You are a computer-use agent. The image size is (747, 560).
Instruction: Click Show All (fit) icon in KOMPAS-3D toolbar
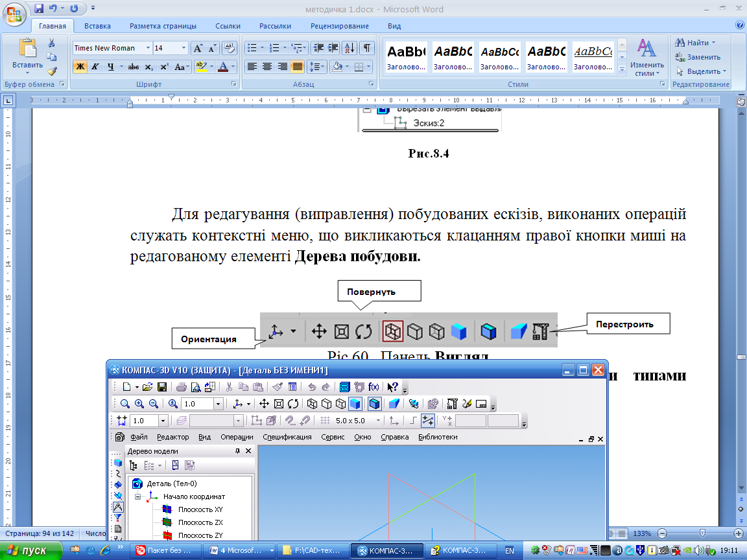(279, 404)
